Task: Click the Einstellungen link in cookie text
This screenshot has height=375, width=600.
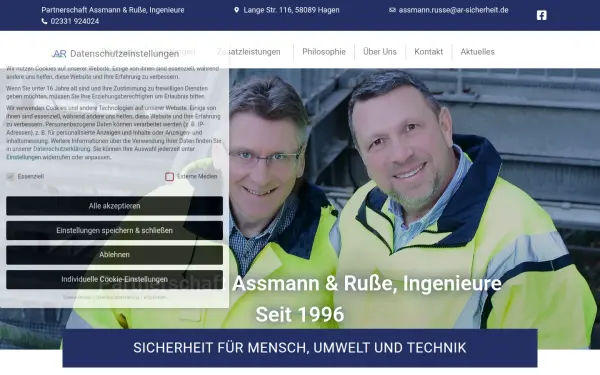Action: [x=23, y=157]
